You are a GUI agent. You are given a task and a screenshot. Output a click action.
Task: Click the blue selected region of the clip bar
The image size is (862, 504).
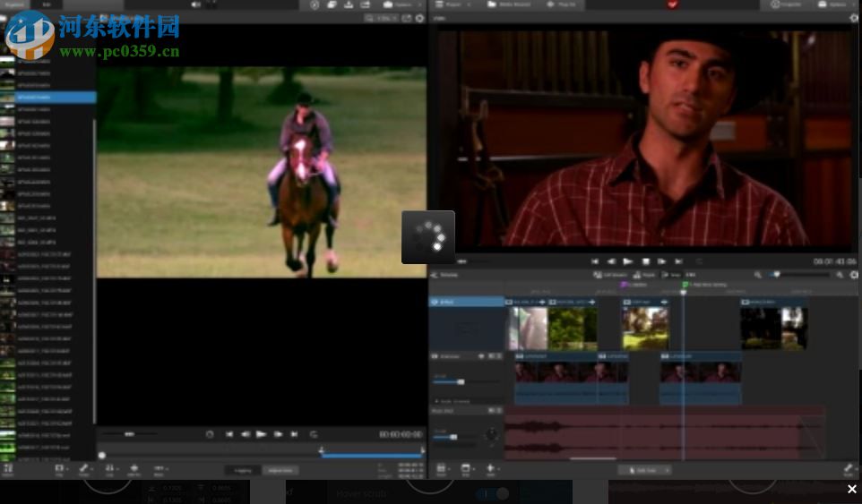point(371,455)
